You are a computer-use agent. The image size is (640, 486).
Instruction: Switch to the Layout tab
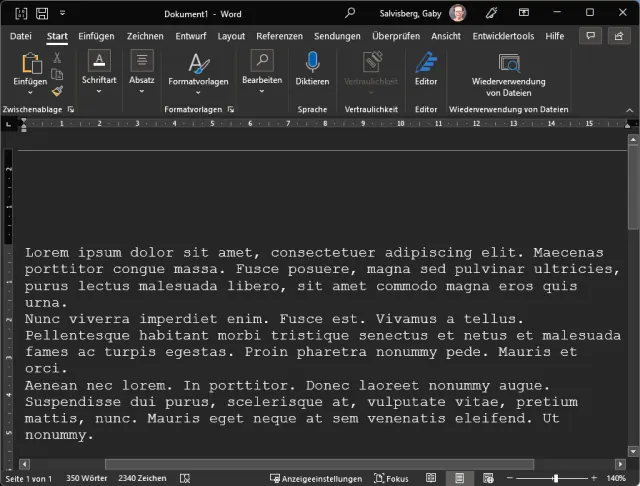pyautogui.click(x=231, y=36)
